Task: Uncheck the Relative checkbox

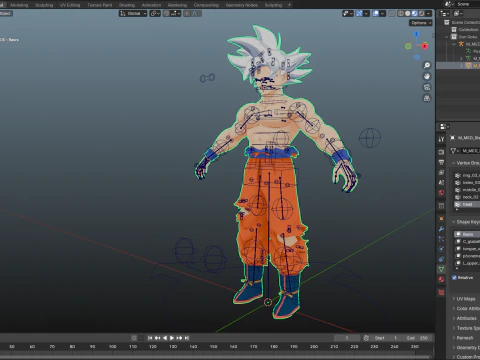Action: point(454,277)
